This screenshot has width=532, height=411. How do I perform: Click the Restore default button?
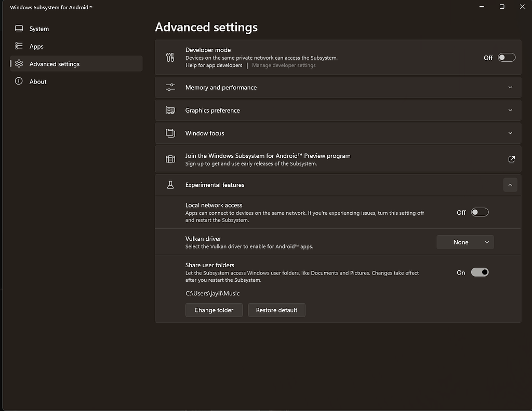click(x=276, y=310)
